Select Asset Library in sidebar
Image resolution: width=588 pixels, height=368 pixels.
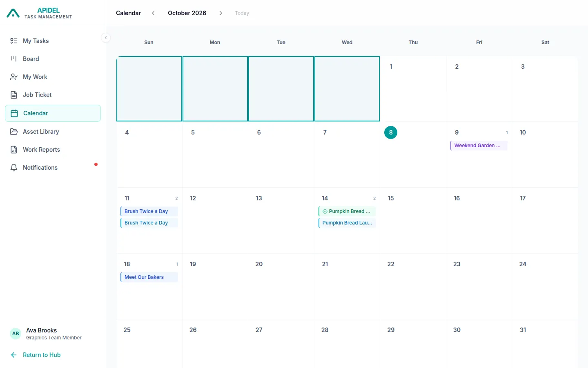click(x=53, y=132)
